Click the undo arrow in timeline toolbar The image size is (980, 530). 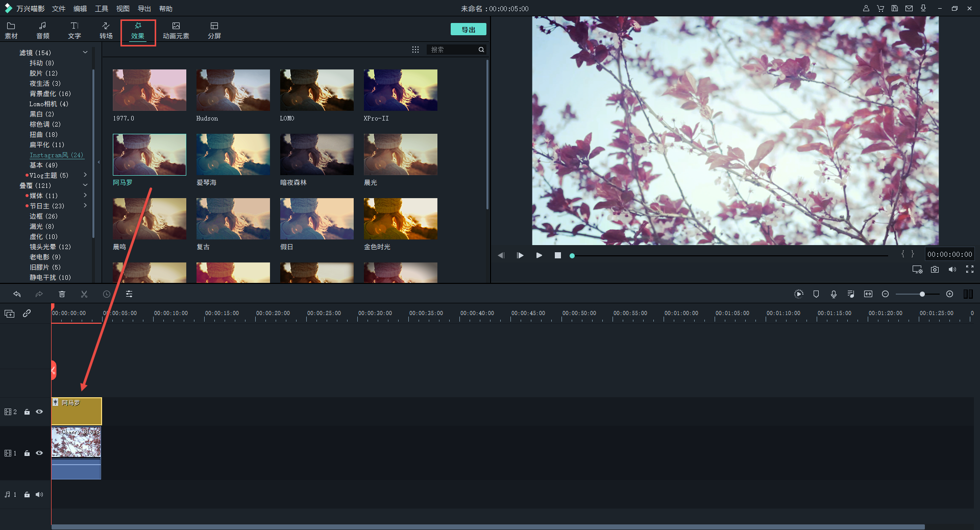click(17, 294)
